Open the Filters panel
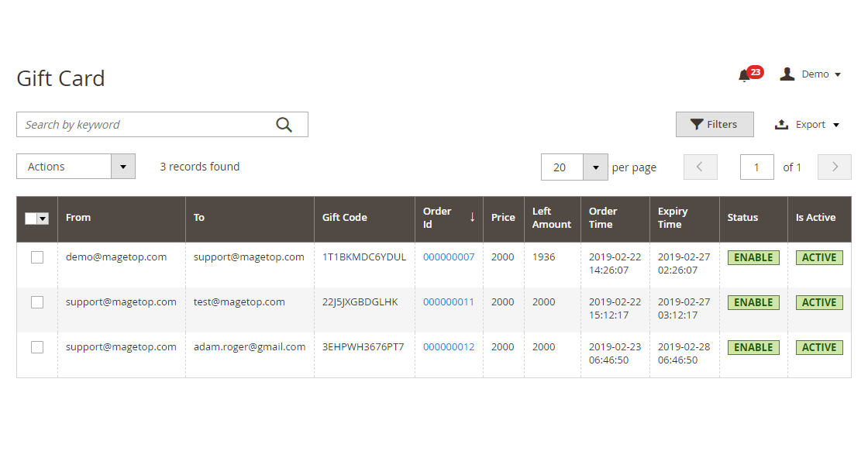Viewport: 868px width, 465px height. [715, 125]
